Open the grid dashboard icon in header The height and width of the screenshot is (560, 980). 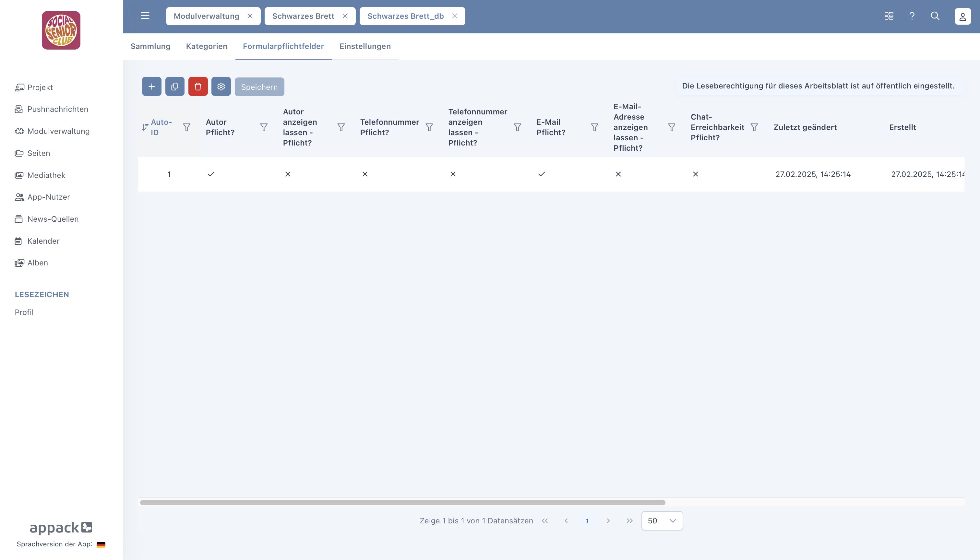[889, 16]
